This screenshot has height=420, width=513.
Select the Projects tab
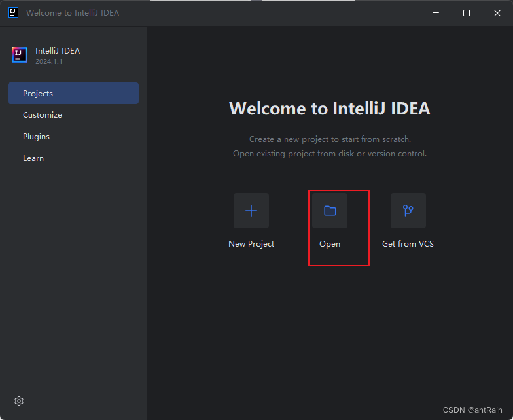73,93
